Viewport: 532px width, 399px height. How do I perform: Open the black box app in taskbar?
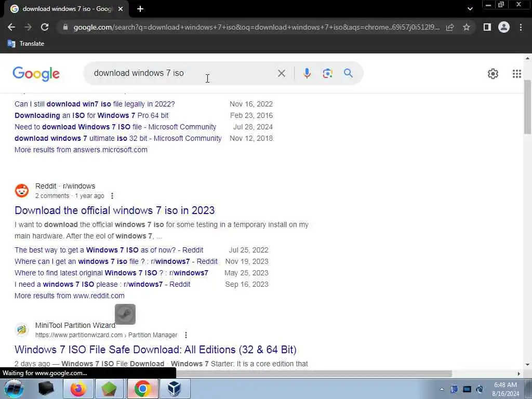[x=46, y=389]
